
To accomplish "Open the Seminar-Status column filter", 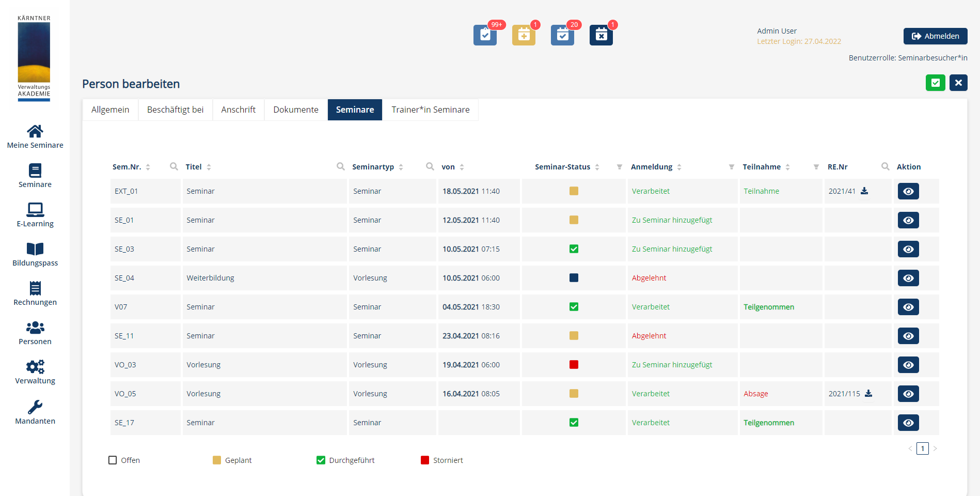I will point(619,167).
